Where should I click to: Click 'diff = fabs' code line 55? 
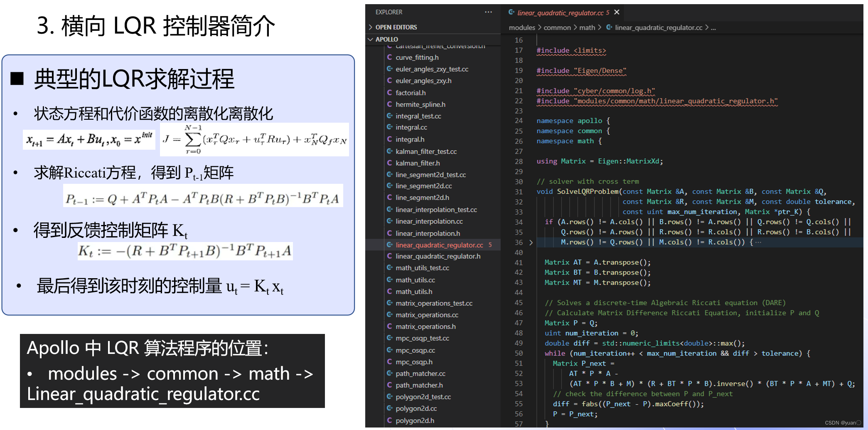click(628, 404)
